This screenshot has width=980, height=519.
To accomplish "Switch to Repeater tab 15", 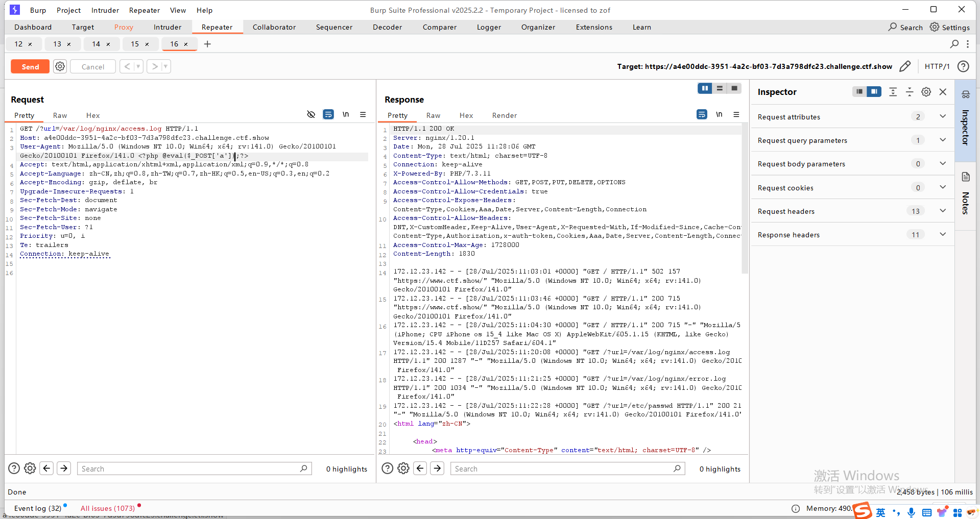I will click(x=135, y=44).
